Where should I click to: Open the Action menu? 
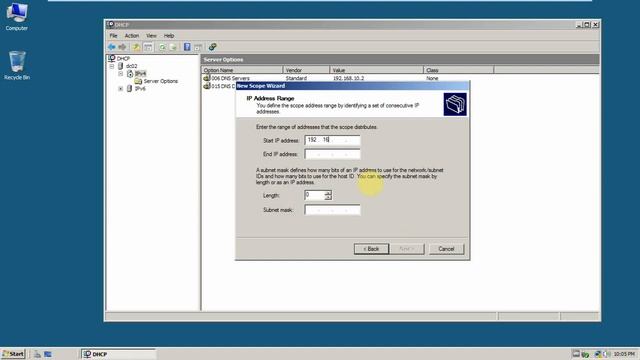tap(132, 36)
